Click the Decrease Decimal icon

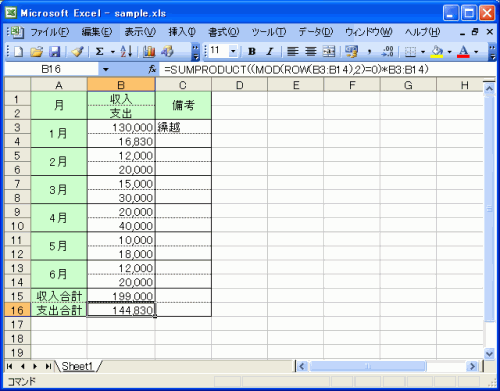click(x=388, y=52)
